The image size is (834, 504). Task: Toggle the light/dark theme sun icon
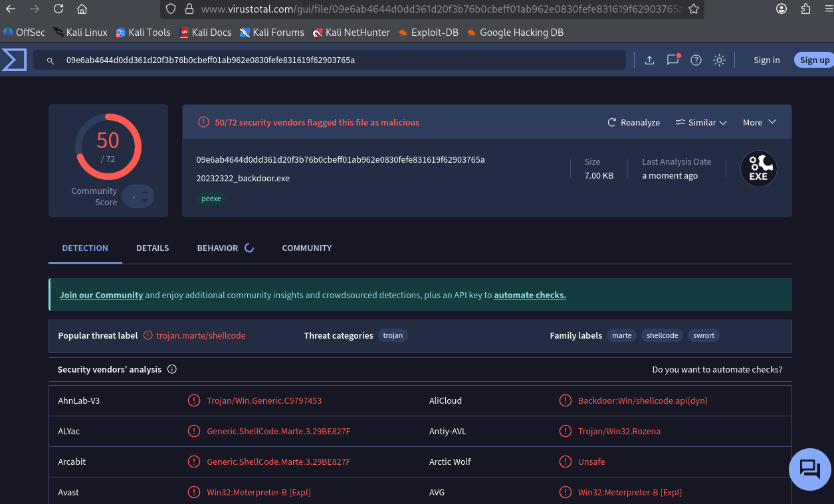(x=719, y=60)
